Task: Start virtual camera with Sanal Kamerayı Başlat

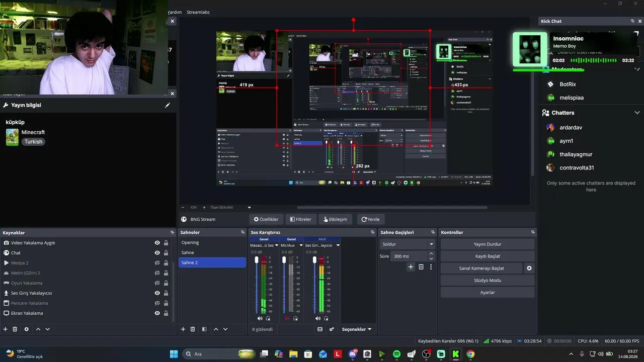Action: click(x=481, y=268)
